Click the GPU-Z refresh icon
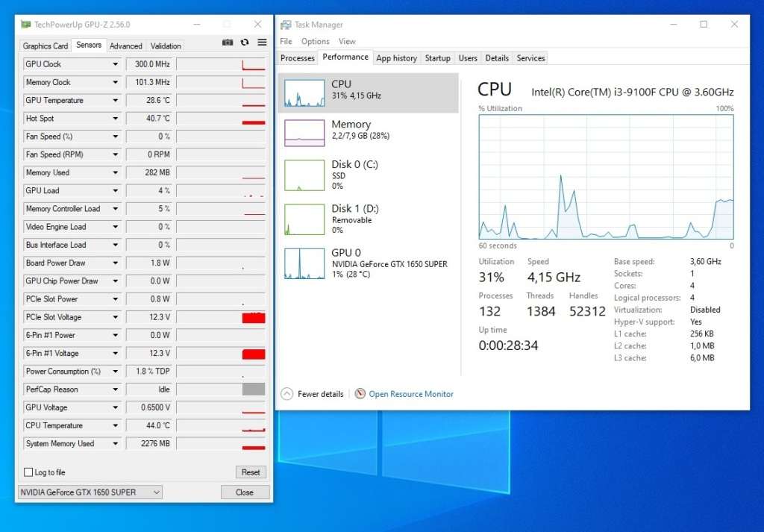764x532 pixels. (x=245, y=43)
